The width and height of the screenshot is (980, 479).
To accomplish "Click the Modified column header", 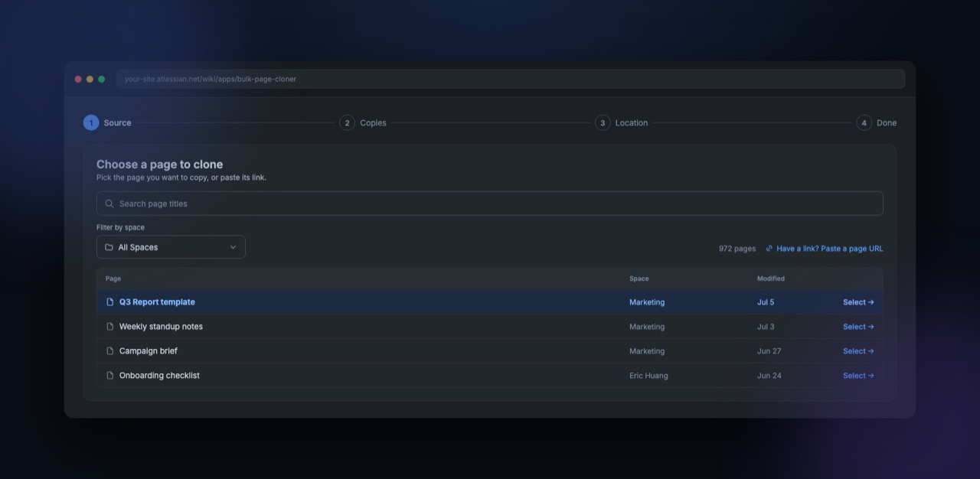I will (771, 279).
